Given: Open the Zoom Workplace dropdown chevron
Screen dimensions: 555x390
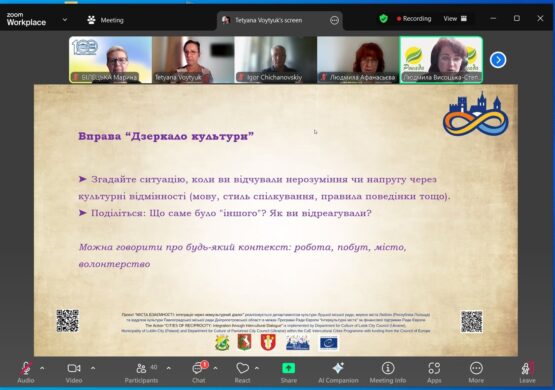Looking at the screenshot, I should point(65,20).
